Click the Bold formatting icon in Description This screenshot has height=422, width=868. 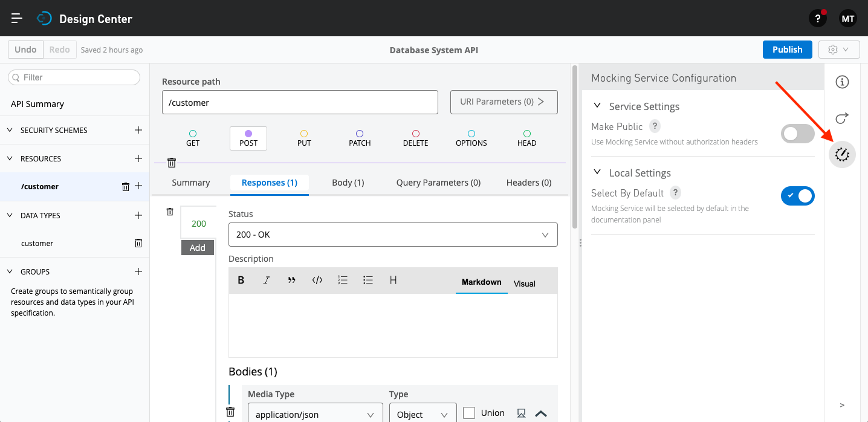click(x=241, y=280)
